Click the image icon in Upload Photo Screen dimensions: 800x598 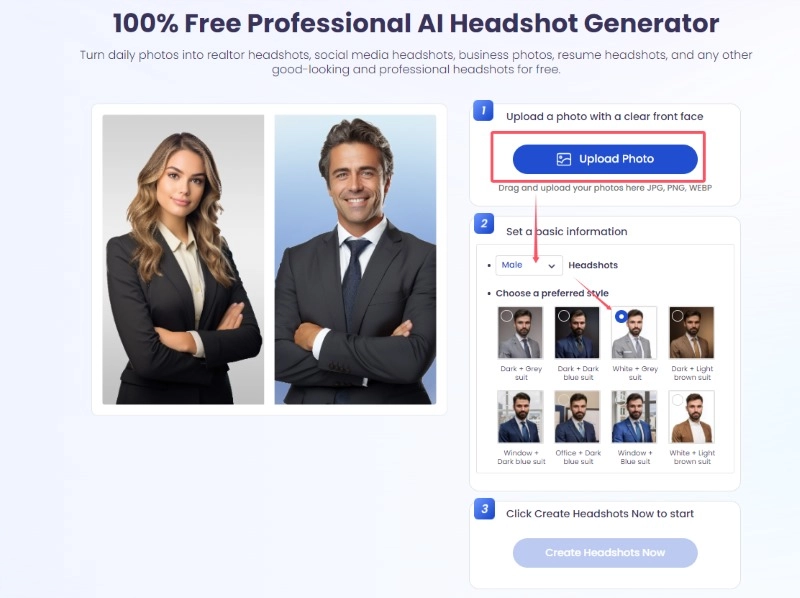563,159
